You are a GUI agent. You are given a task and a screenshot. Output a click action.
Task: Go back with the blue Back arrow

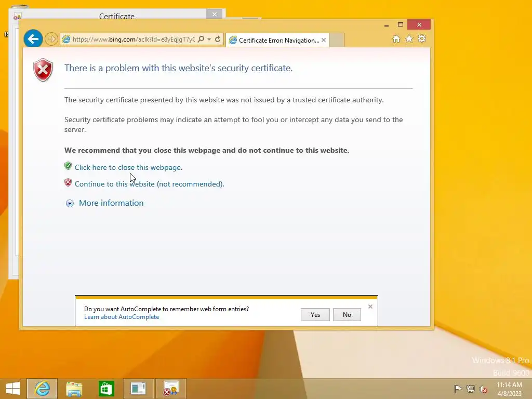click(x=33, y=39)
